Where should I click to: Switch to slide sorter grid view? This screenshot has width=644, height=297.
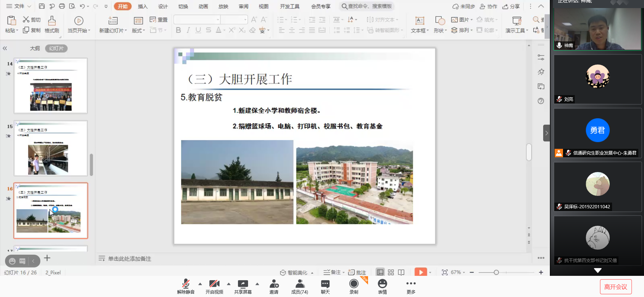(391, 272)
